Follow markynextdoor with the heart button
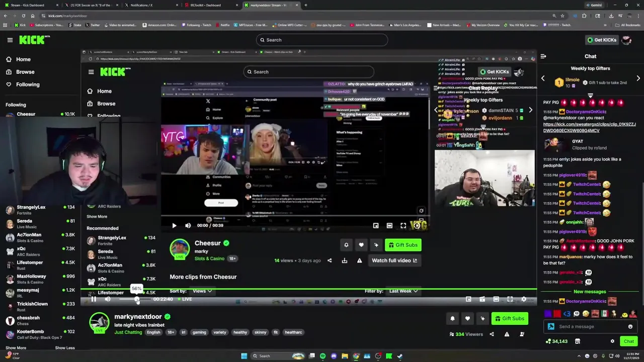The width and height of the screenshot is (644, 362). (467, 318)
